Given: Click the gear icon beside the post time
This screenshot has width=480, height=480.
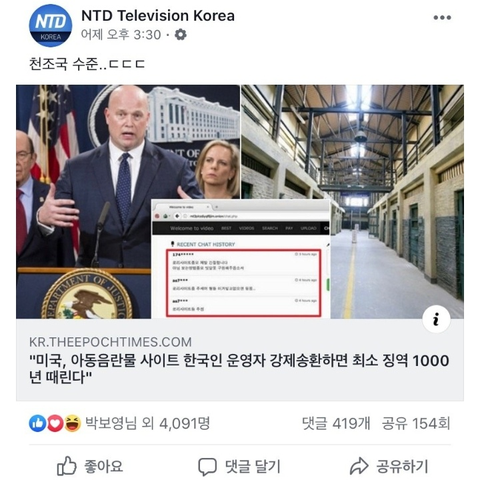Looking at the screenshot, I should [x=181, y=34].
